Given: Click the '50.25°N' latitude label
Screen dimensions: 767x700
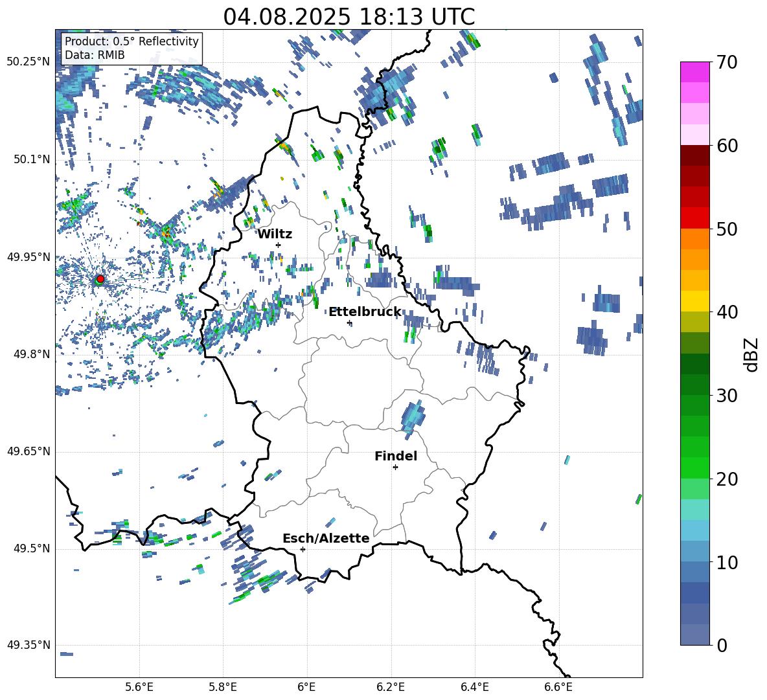Looking at the screenshot, I should click(x=29, y=62).
